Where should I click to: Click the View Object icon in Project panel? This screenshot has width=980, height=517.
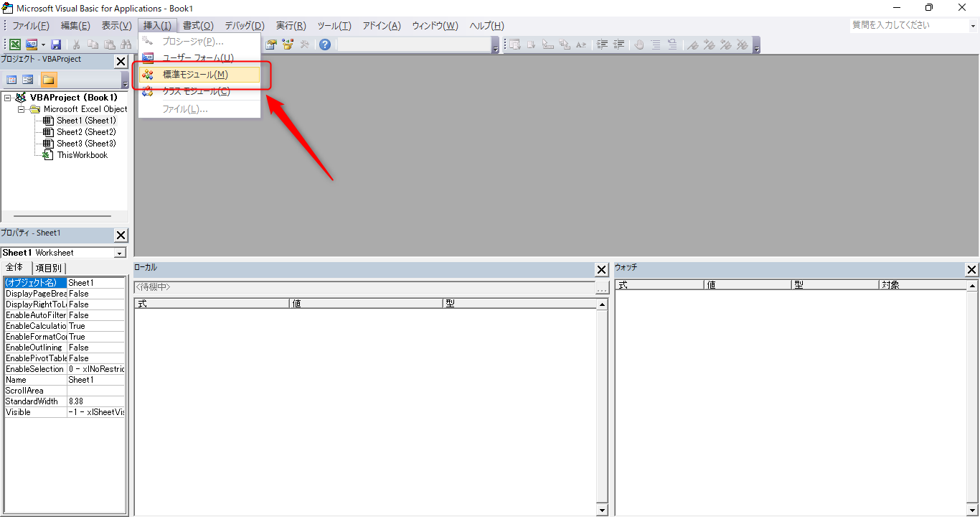click(x=28, y=80)
